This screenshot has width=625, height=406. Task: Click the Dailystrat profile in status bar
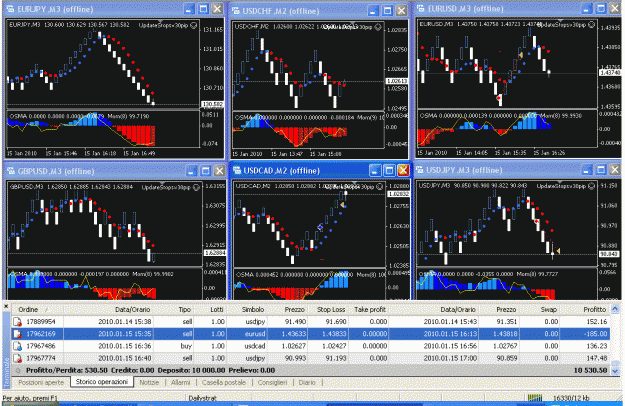(x=202, y=398)
